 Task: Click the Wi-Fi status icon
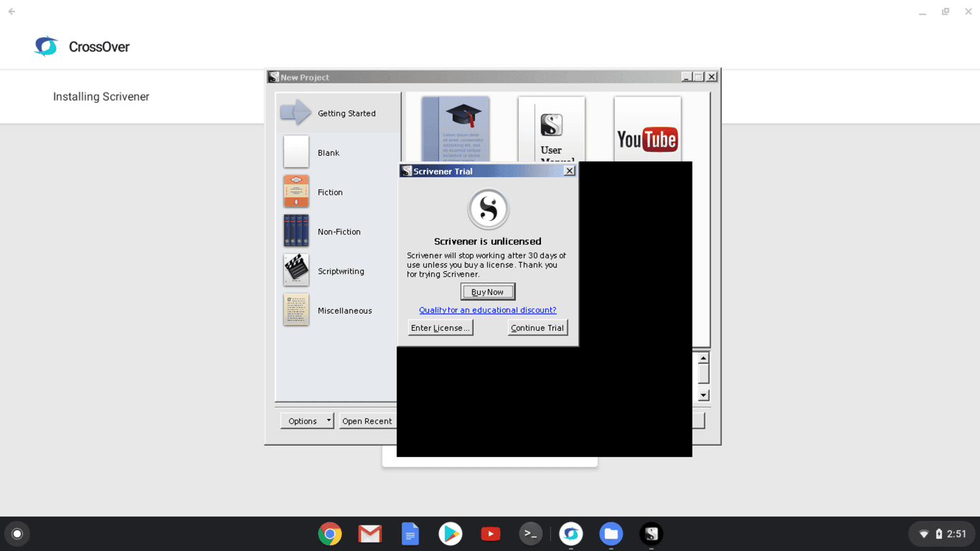point(924,534)
